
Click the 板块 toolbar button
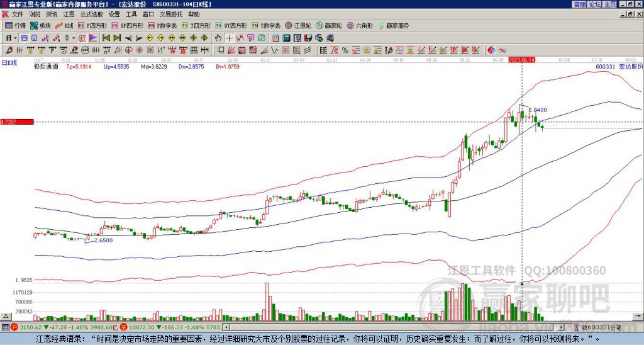pos(41,25)
